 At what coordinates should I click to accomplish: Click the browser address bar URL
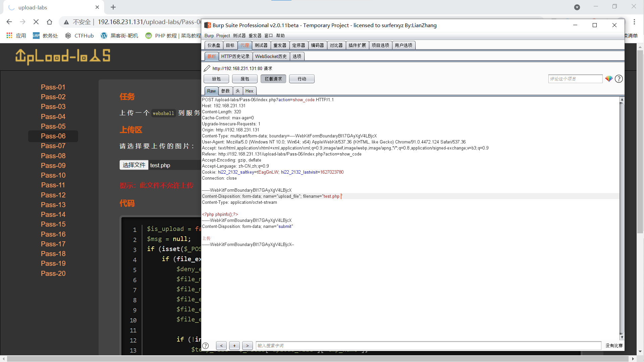(x=149, y=22)
